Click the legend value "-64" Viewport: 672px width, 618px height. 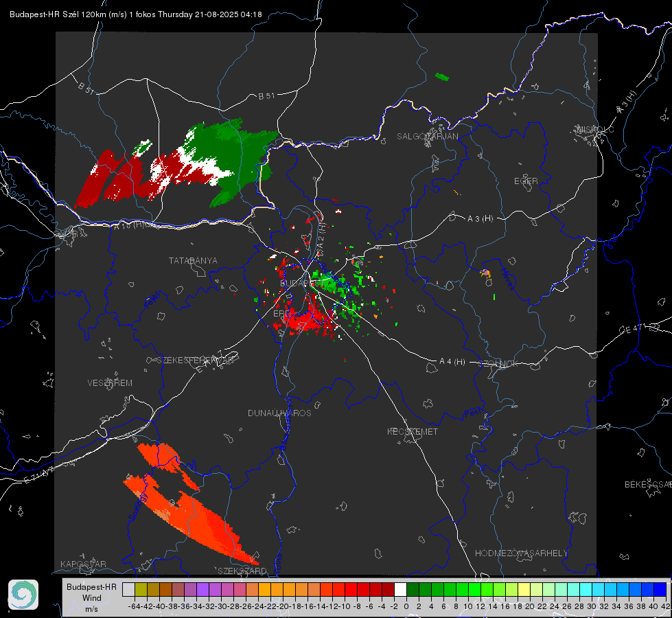pyautogui.click(x=135, y=606)
